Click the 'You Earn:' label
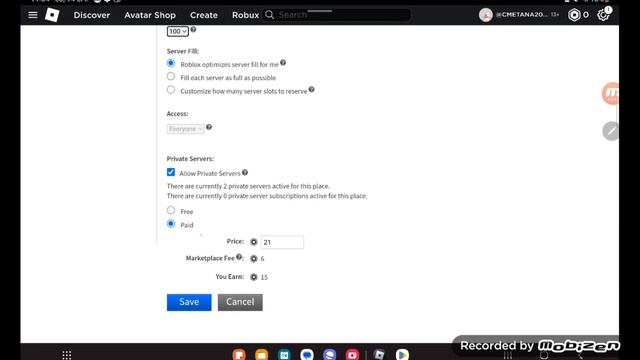640x360 pixels. click(x=230, y=276)
